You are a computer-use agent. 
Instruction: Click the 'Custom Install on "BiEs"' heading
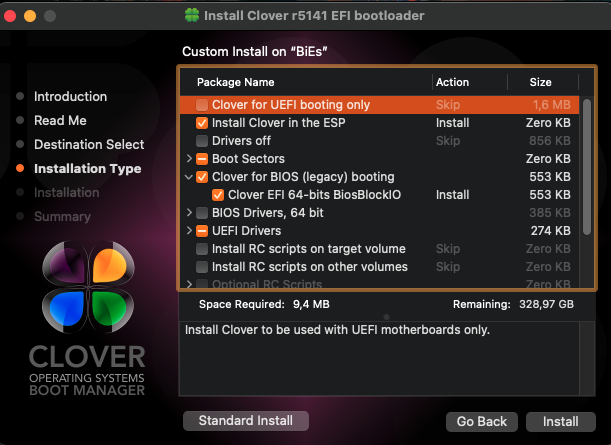coord(255,51)
